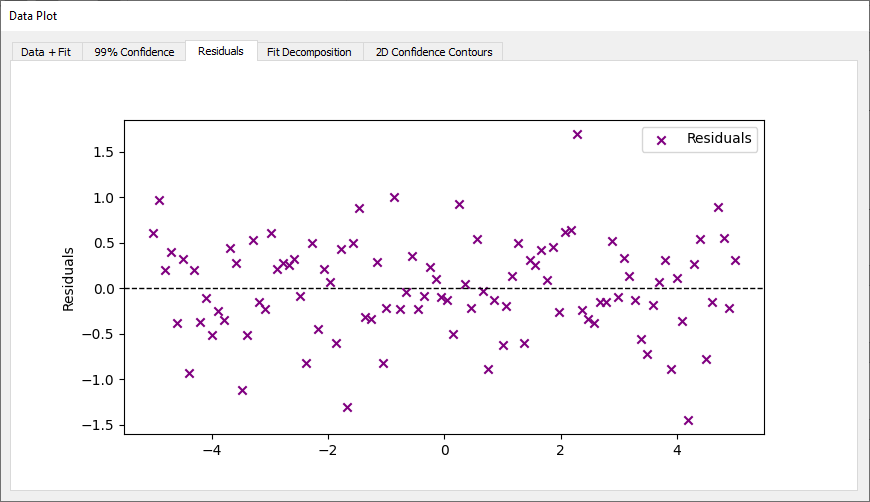Click the Residuals y-axis label
This screenshot has height=502, width=870.
(68, 279)
